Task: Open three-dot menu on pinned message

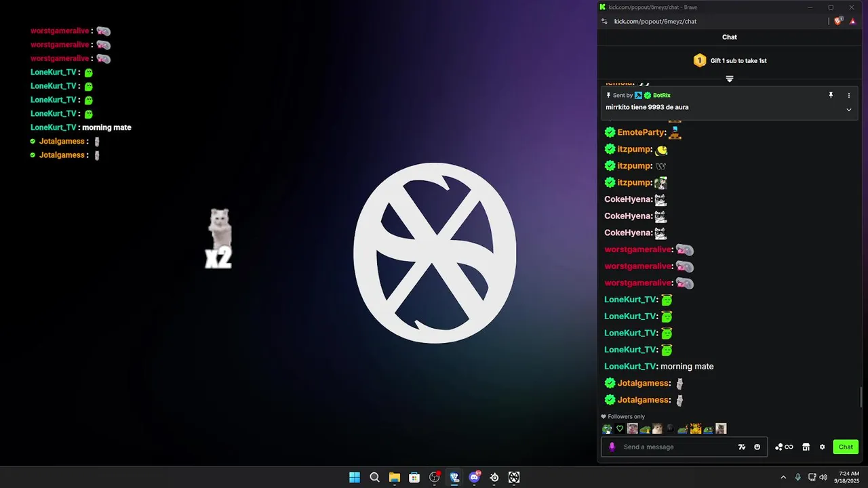Action: 848,96
